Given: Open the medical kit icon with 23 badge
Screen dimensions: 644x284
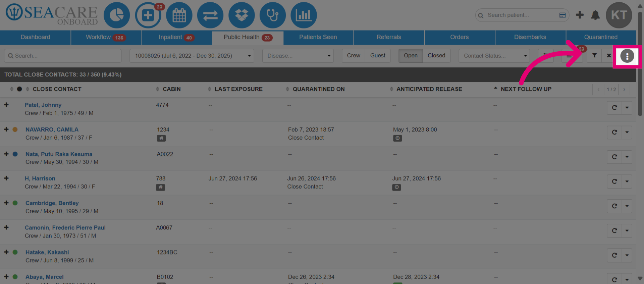Looking at the screenshot, I should pos(148,15).
